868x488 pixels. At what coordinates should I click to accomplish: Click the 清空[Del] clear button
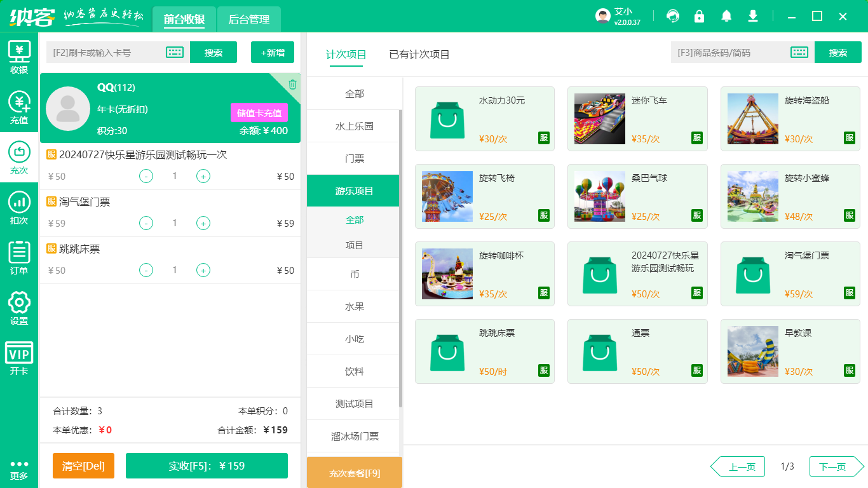[83, 466]
